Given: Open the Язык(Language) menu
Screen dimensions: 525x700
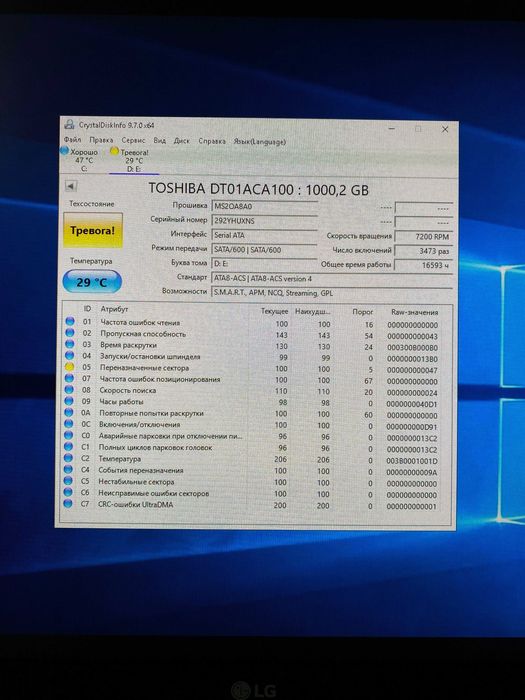Looking at the screenshot, I should pyautogui.click(x=259, y=142).
